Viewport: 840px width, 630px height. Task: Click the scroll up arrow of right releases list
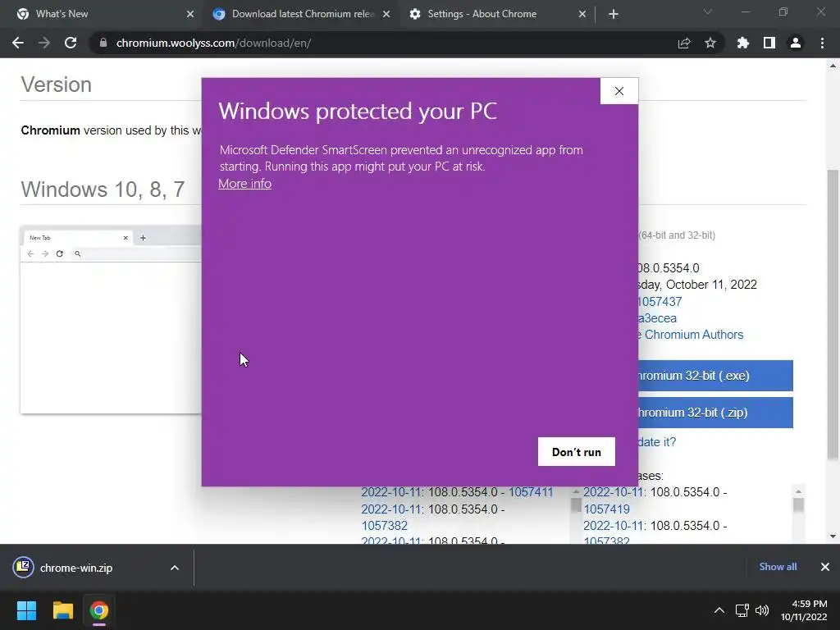[798, 491]
